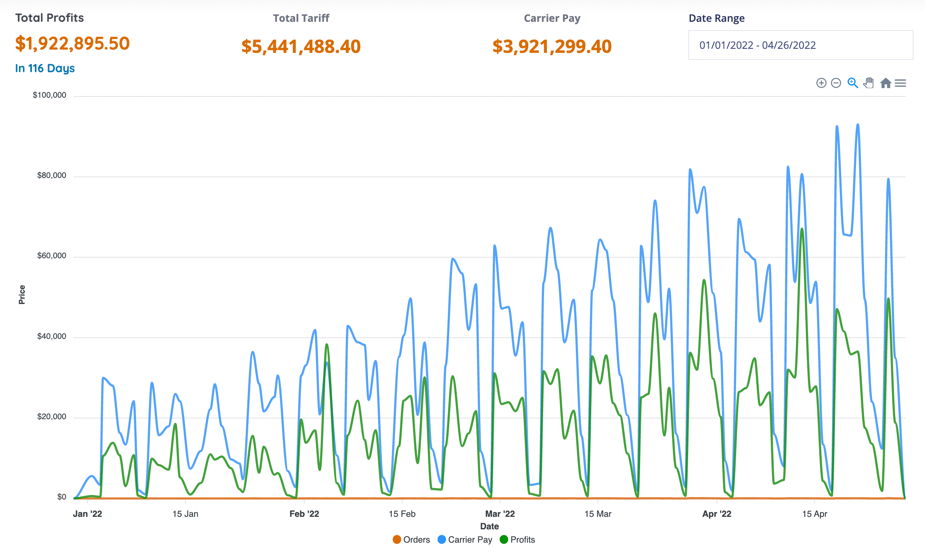Reset chart zoom with home icon

point(885,83)
